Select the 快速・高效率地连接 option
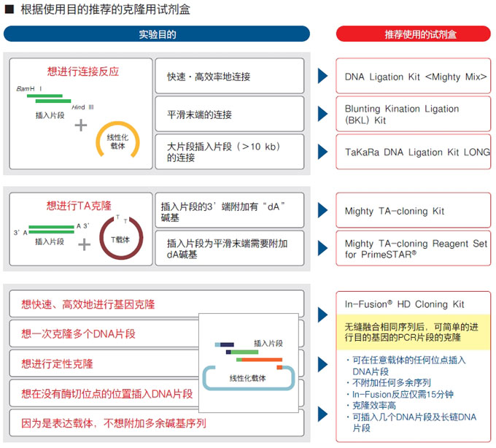 [229, 76]
